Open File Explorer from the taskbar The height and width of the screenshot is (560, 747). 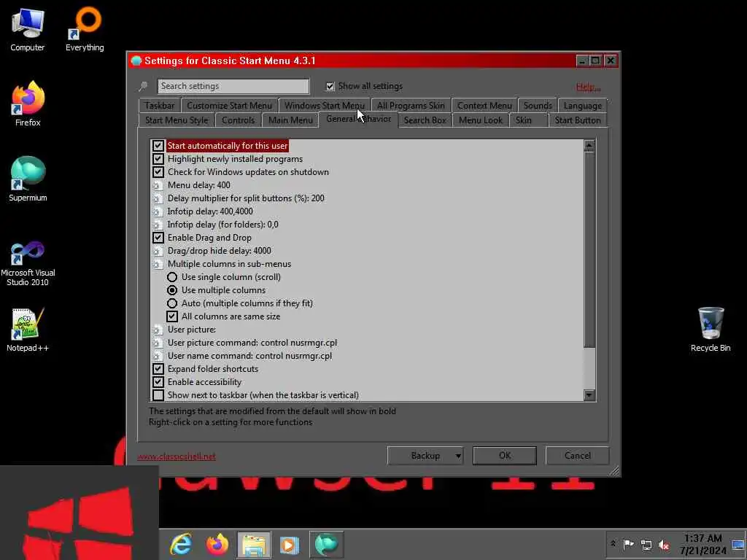[254, 544]
